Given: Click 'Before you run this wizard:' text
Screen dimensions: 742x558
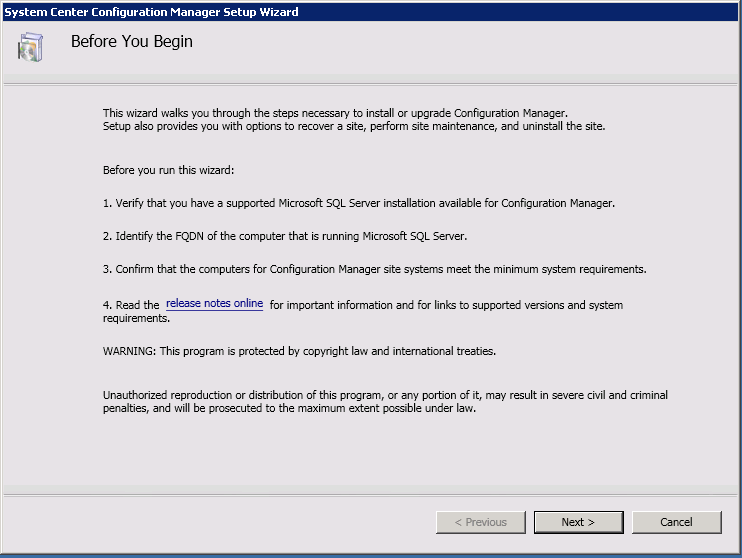Looking at the screenshot, I should point(168,170).
